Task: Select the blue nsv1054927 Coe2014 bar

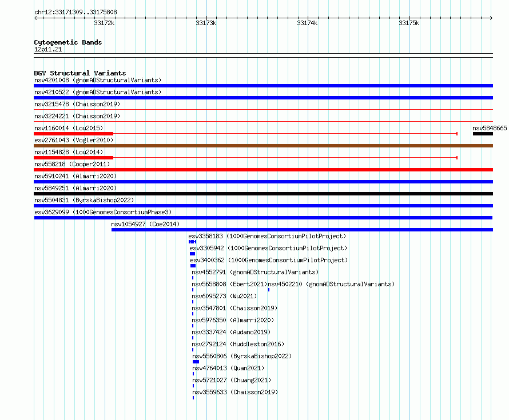Action: 302,230
